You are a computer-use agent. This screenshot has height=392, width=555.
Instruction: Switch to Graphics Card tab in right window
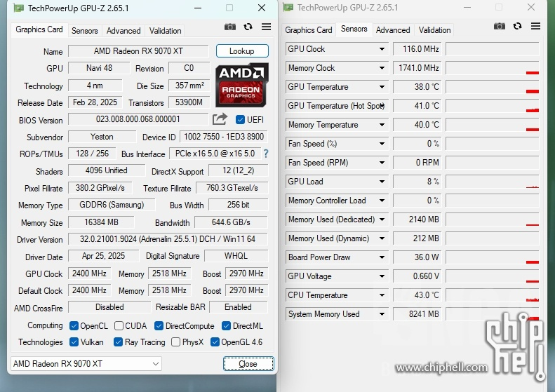(309, 30)
